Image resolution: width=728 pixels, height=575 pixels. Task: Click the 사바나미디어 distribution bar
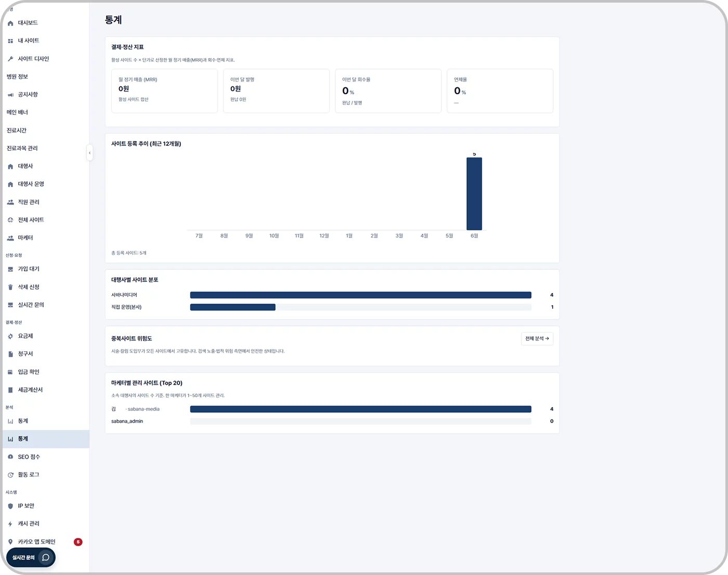tap(361, 295)
